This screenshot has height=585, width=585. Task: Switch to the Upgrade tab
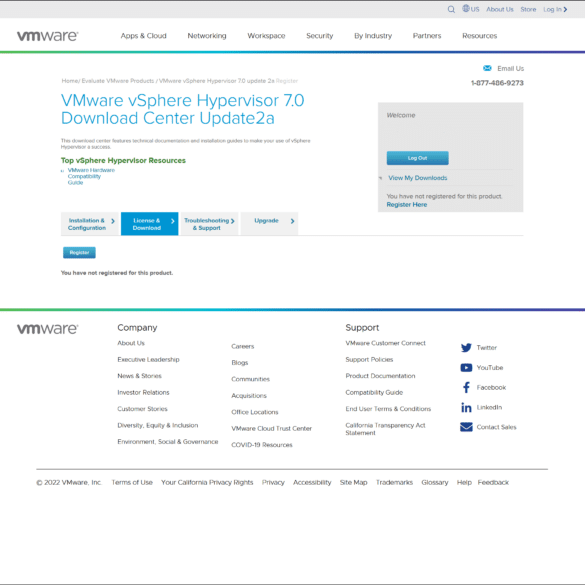269,224
